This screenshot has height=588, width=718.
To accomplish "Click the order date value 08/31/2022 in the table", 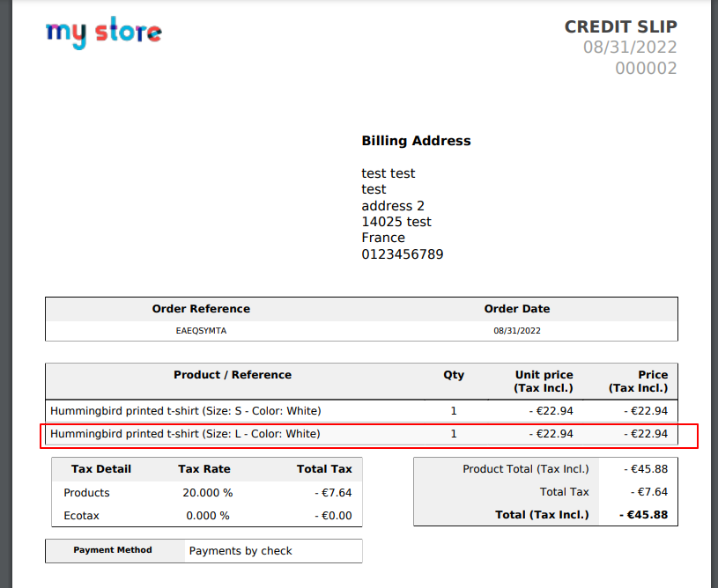I will (x=517, y=331).
